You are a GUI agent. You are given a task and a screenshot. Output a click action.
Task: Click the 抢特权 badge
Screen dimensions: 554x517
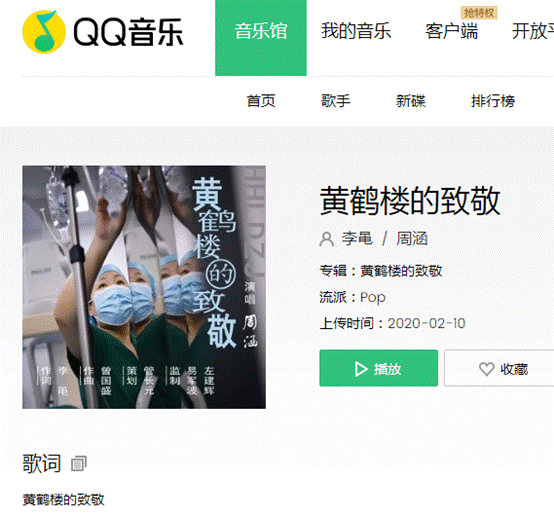479,13
